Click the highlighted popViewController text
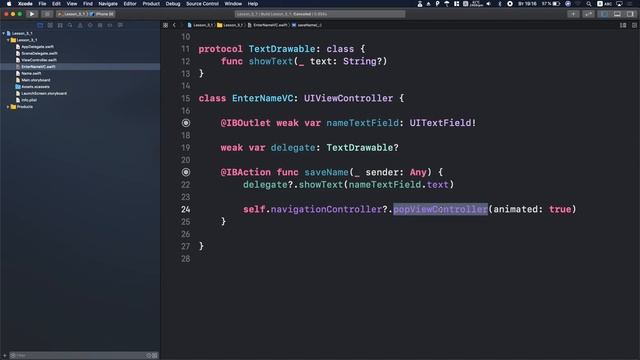Screen dimensions: 640x360 [x=440, y=209]
